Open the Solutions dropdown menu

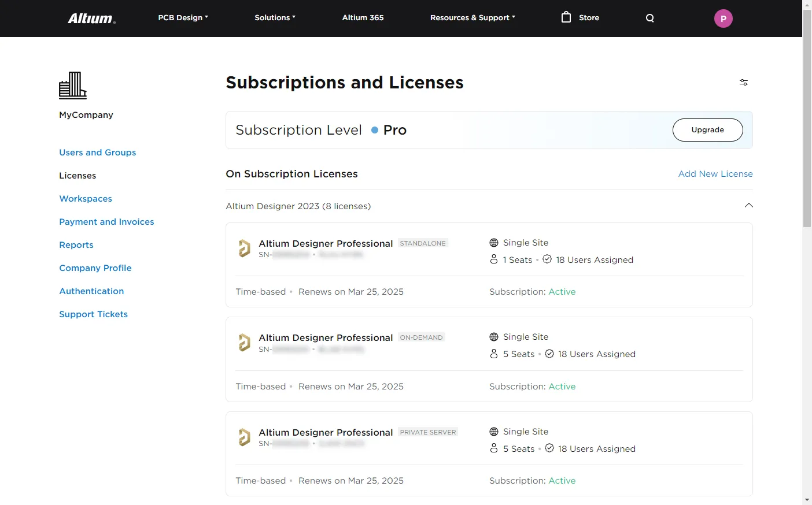275,18
